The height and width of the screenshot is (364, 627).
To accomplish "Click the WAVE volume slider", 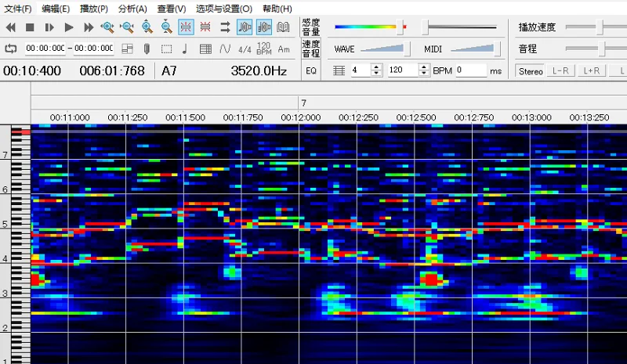I will click(384, 49).
